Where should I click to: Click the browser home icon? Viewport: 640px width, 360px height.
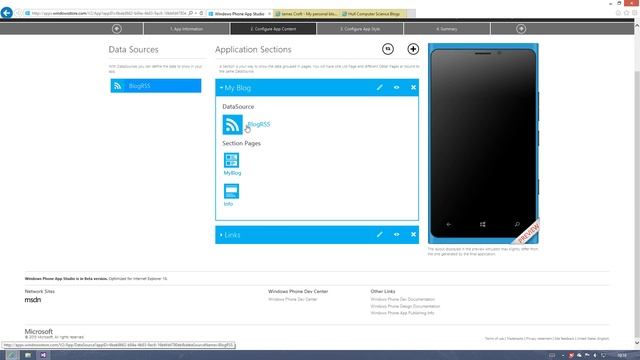click(x=618, y=13)
